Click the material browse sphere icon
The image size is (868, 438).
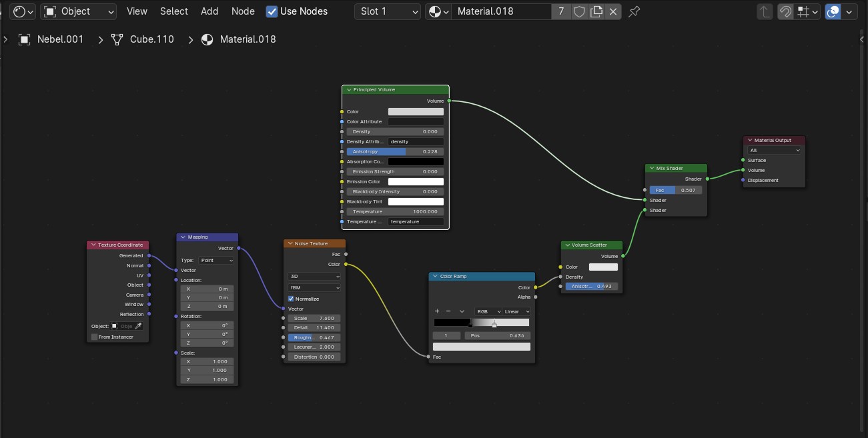pyautogui.click(x=438, y=11)
